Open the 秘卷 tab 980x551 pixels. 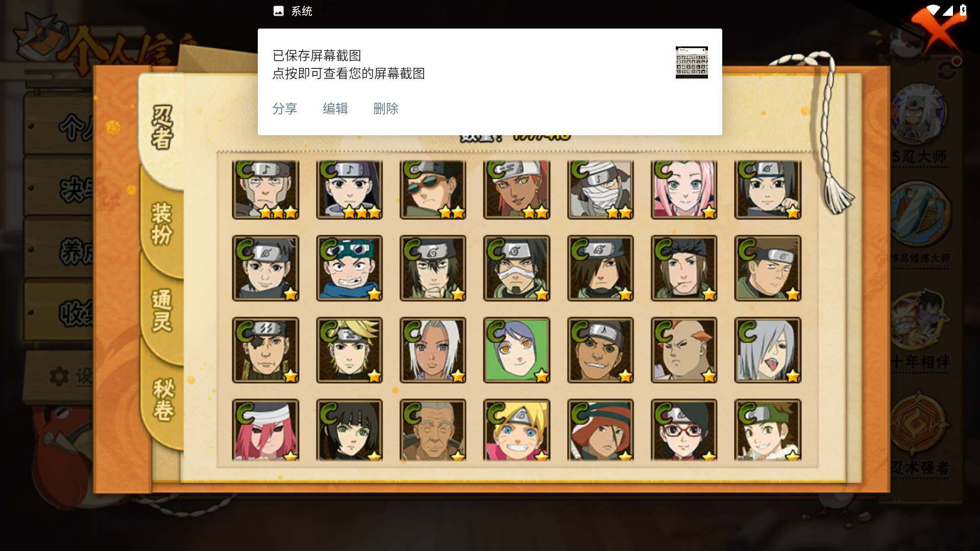(x=163, y=400)
